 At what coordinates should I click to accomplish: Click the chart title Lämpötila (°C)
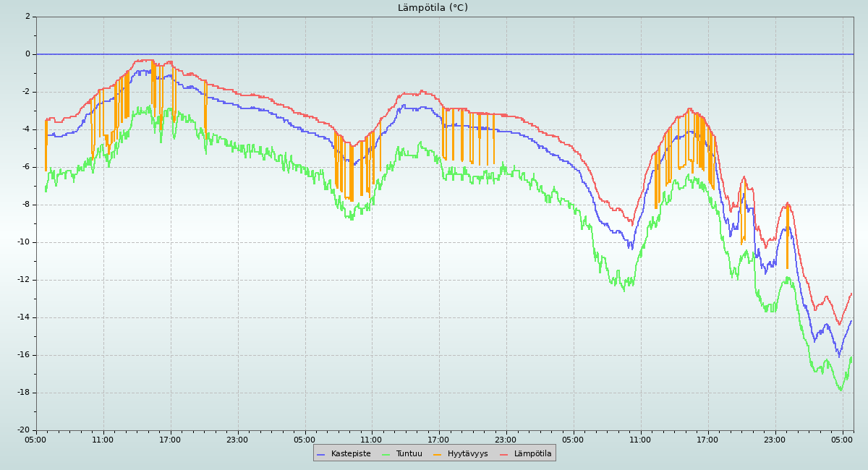433,8
